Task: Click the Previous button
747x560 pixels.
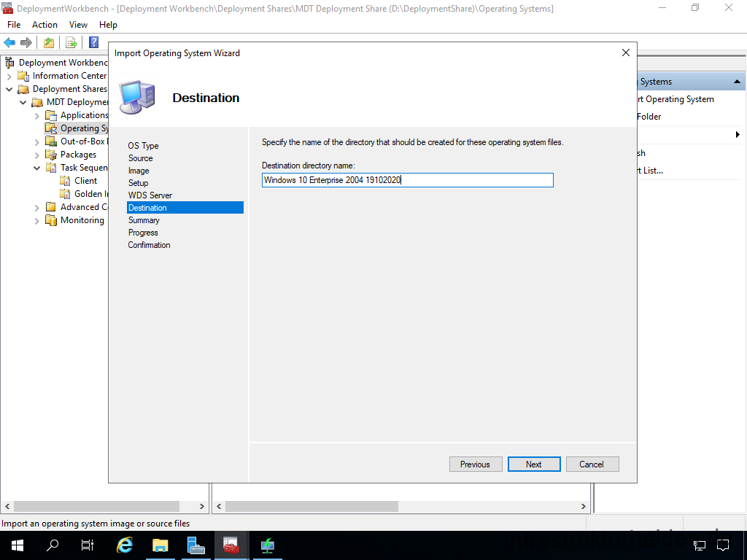Action: [476, 464]
